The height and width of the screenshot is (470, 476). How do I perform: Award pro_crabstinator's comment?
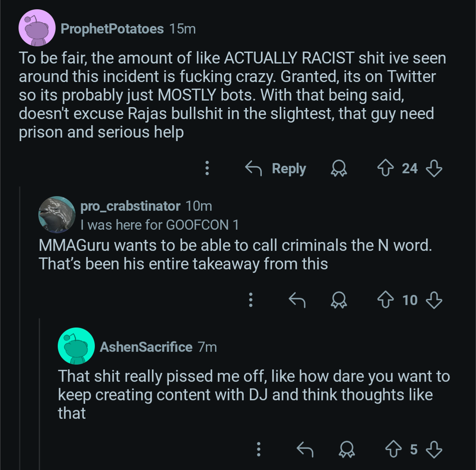point(339,300)
